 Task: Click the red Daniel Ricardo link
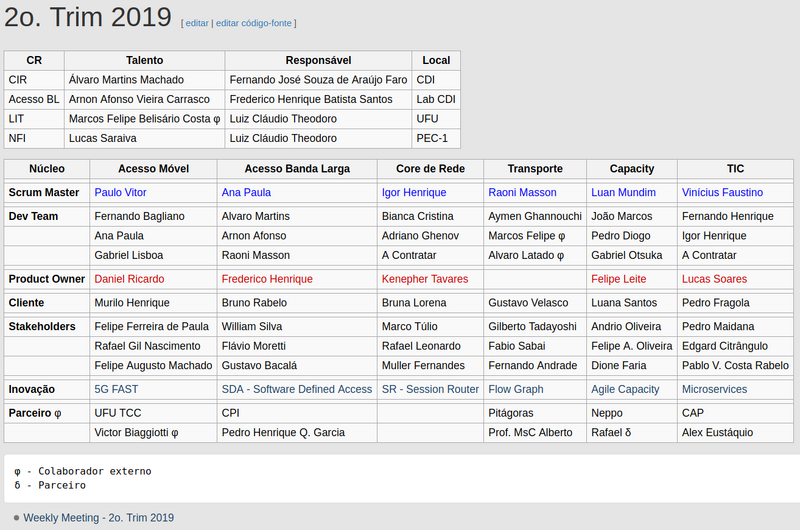pos(129,279)
